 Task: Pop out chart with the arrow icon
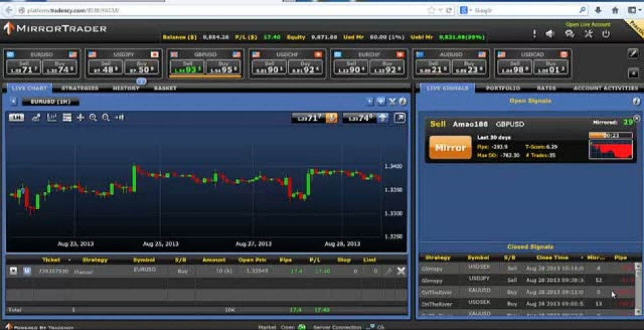click(400, 118)
